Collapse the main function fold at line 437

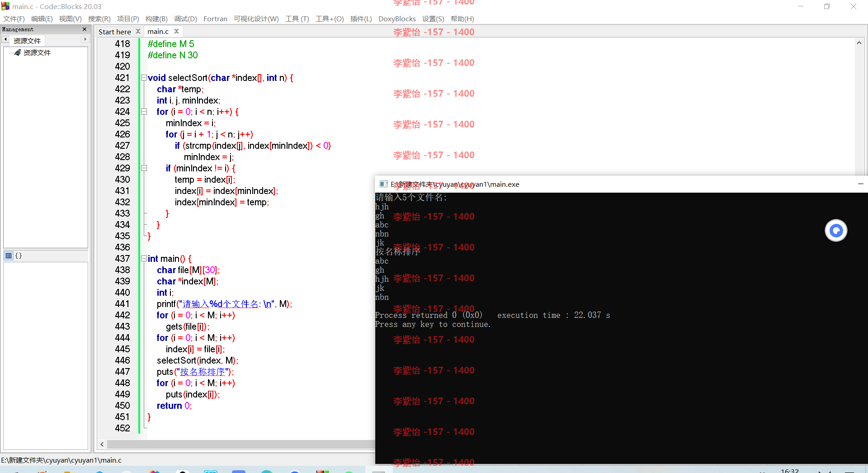[144, 259]
